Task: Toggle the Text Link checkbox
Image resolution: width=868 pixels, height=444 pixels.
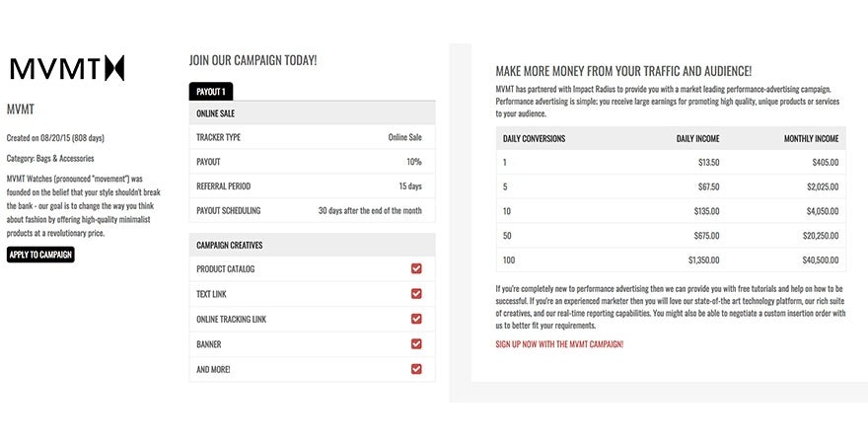Action: point(416,293)
